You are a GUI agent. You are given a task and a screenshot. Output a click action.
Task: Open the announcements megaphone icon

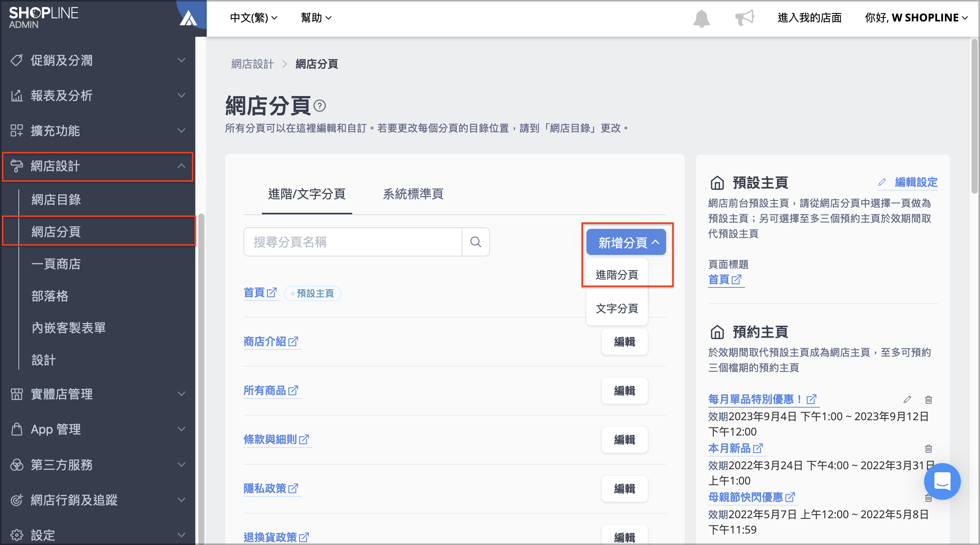coord(745,18)
